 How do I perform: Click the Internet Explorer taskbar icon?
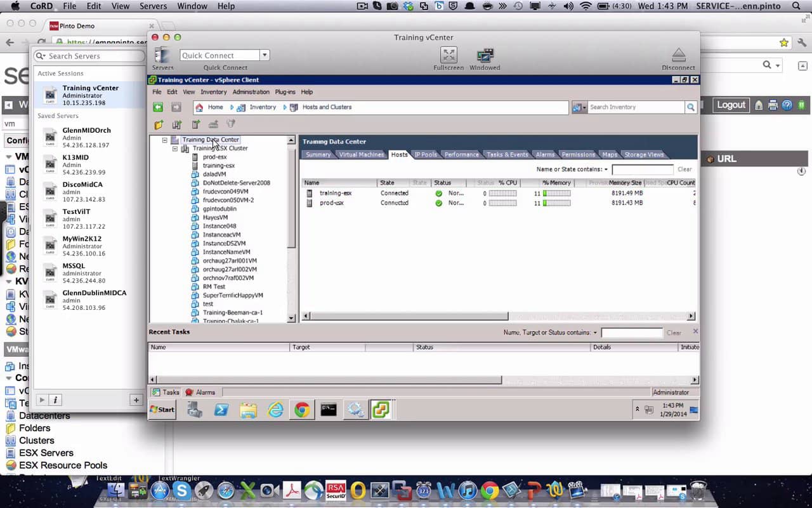click(x=275, y=410)
